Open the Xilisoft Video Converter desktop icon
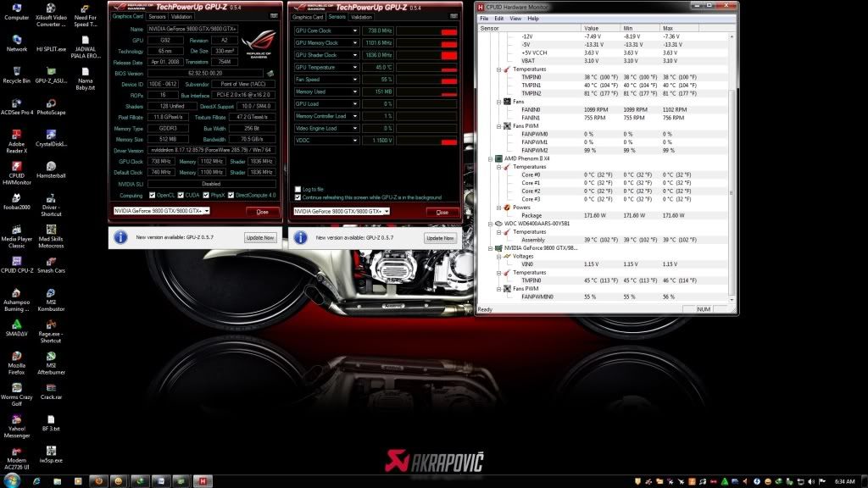Viewport: 868px width, 488px height. tap(51, 15)
